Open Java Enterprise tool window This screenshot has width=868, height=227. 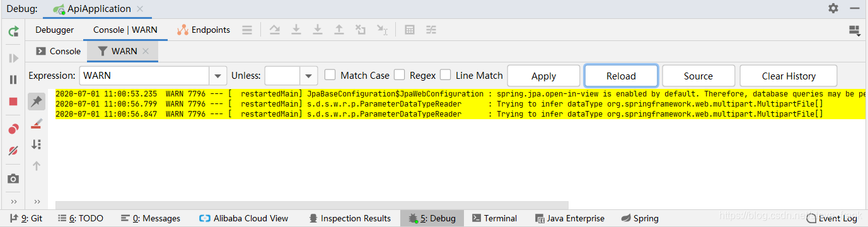pos(570,218)
